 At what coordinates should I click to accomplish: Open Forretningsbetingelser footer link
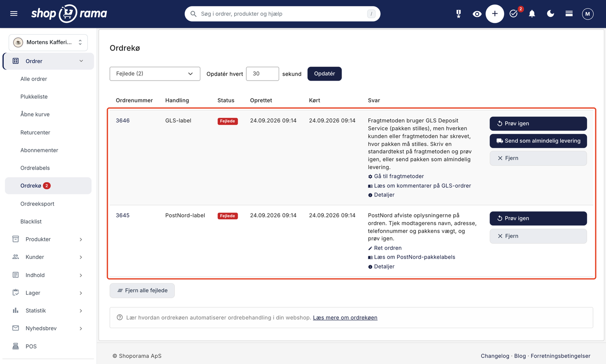561,356
